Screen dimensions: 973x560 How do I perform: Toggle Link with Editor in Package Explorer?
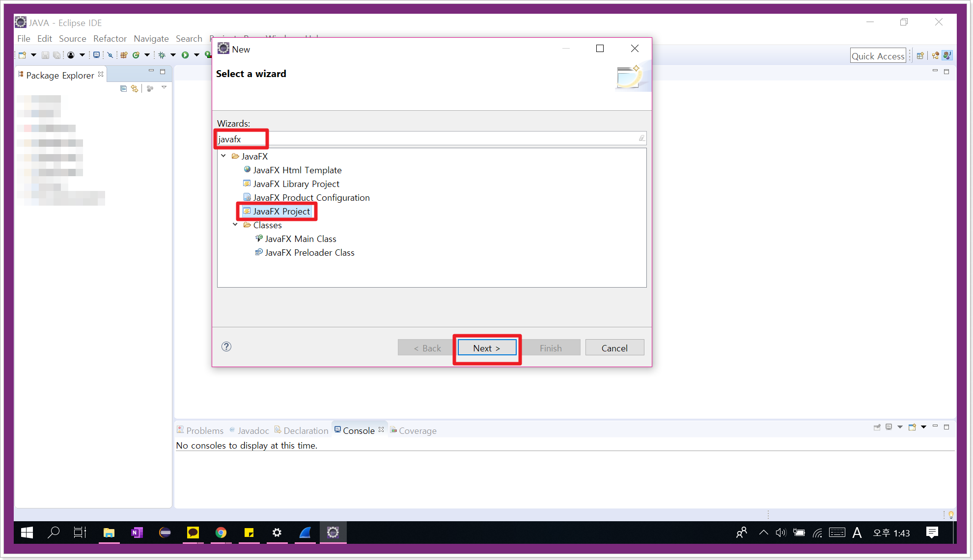[135, 88]
